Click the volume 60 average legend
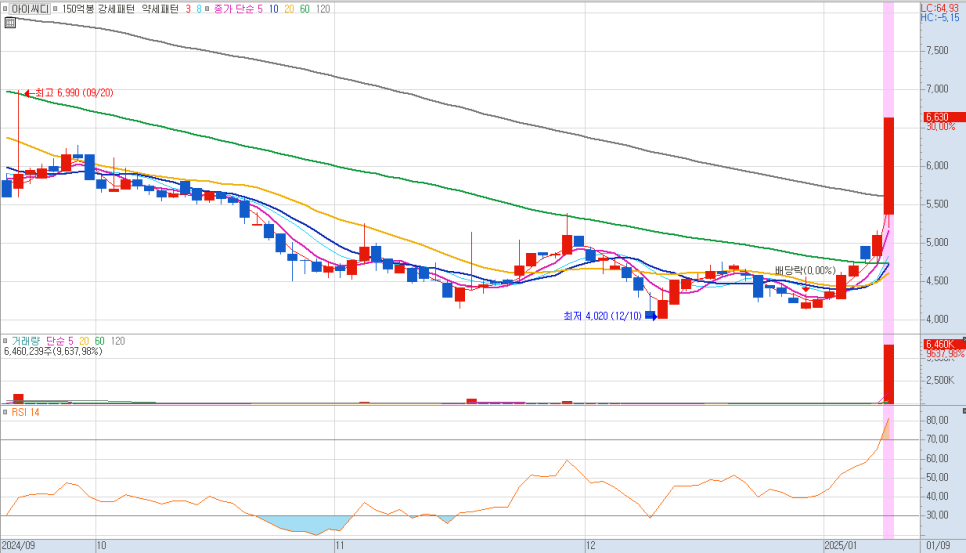This screenshot has height=553, width=966. click(x=99, y=341)
